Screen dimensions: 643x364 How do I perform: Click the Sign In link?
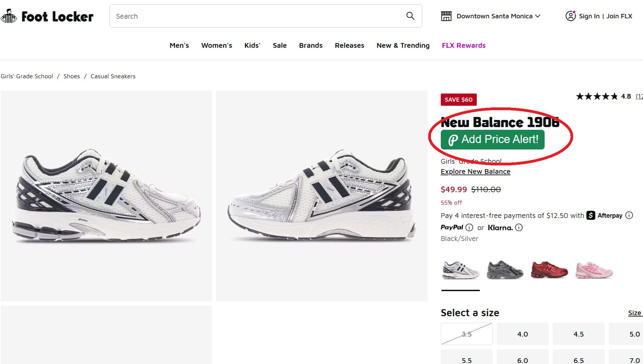[x=589, y=16]
